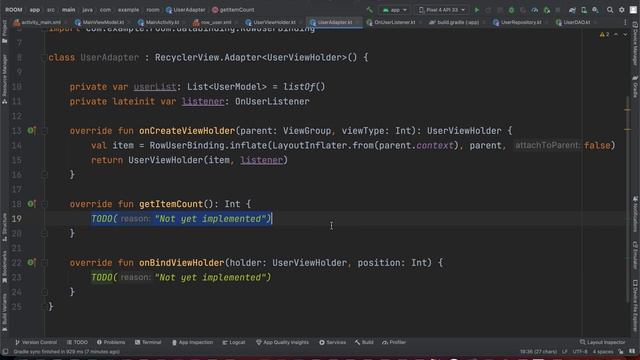Click the UserAdapter breadcrumb in navigation bar
The image size is (640, 360).
click(x=186, y=10)
